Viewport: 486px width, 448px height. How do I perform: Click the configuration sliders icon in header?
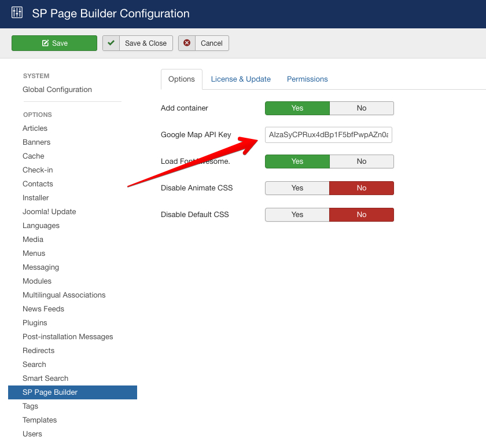pos(17,13)
